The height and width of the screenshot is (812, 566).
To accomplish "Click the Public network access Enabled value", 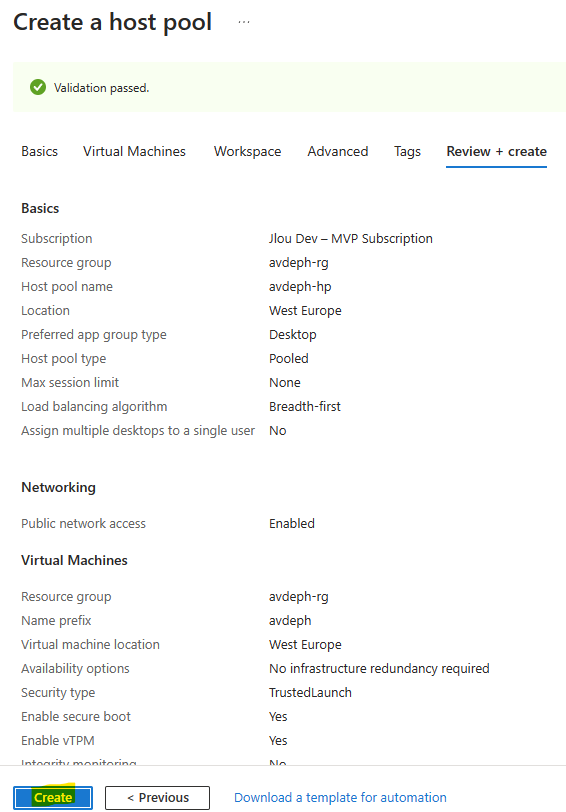I will (x=292, y=524).
